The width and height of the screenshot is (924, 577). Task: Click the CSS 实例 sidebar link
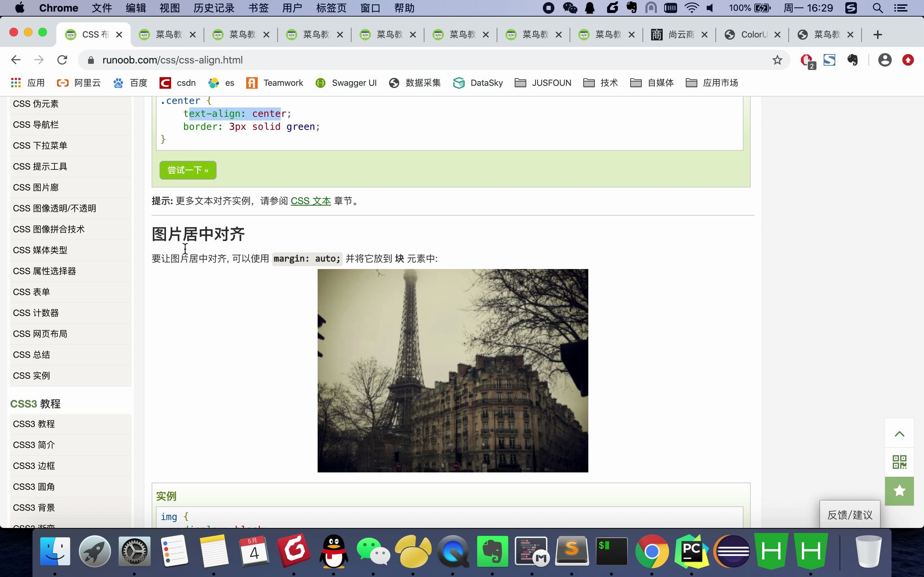(x=31, y=375)
